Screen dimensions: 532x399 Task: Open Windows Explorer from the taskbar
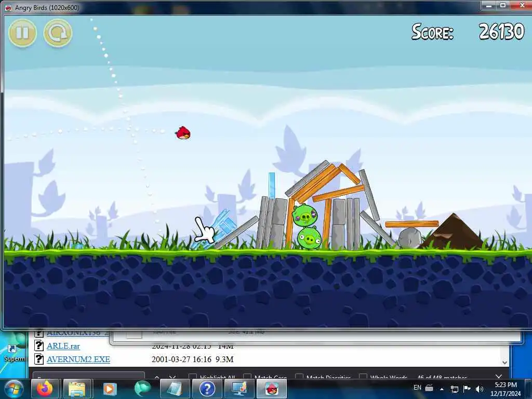click(x=77, y=389)
